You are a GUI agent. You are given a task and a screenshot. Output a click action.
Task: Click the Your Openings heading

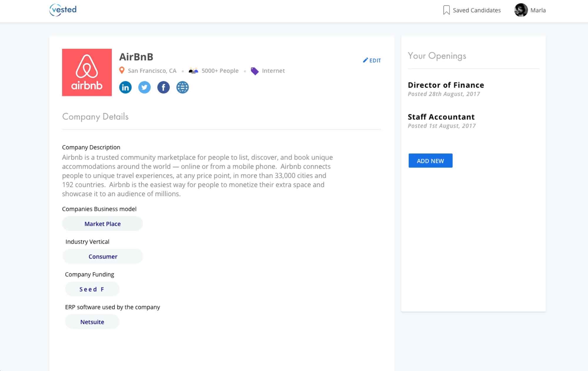coord(437,56)
